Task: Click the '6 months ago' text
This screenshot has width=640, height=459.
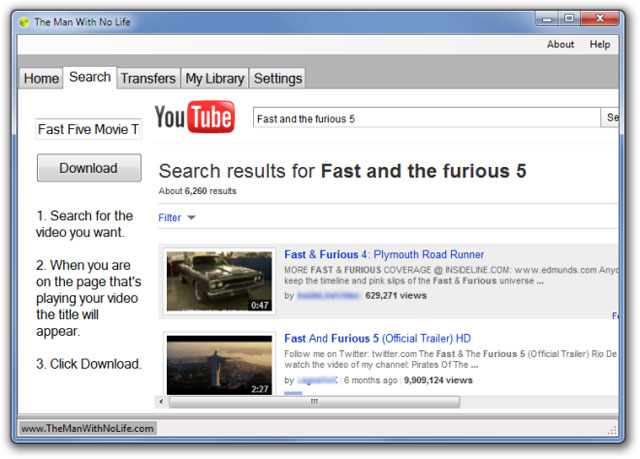Action: point(370,380)
